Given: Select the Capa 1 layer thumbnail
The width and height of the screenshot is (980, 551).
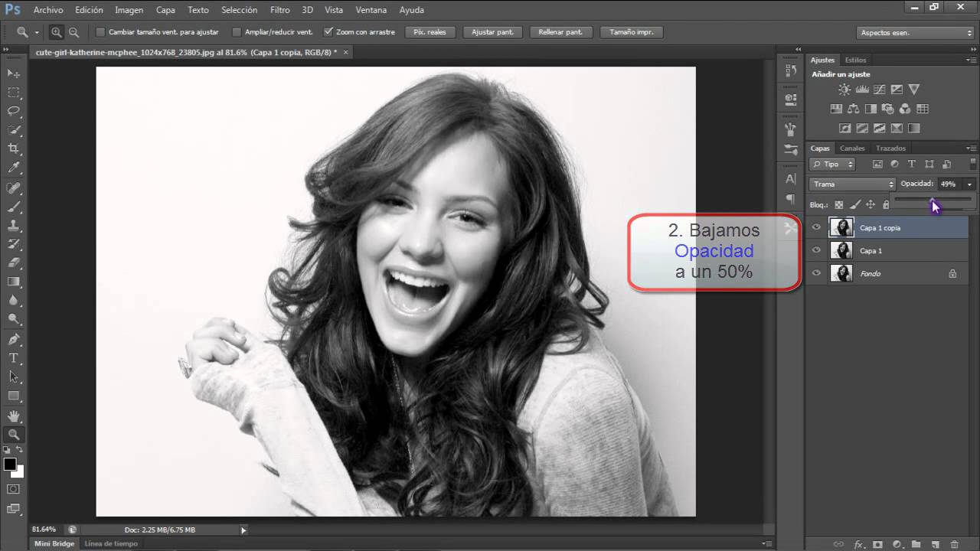Looking at the screenshot, I should pyautogui.click(x=841, y=250).
